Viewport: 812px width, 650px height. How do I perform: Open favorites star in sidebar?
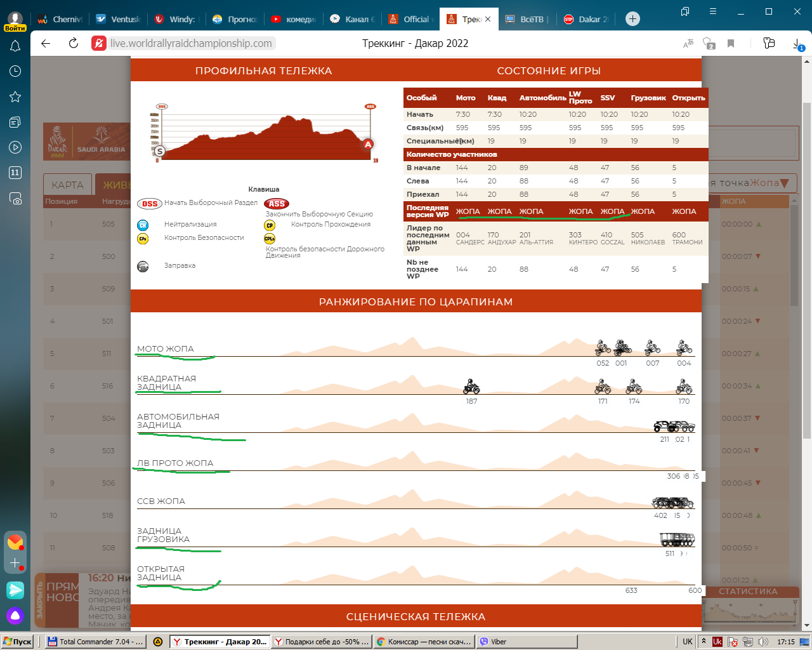point(15,96)
